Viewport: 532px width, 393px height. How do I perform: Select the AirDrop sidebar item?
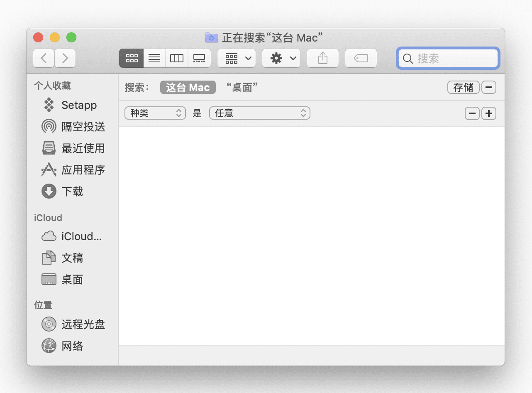(81, 127)
